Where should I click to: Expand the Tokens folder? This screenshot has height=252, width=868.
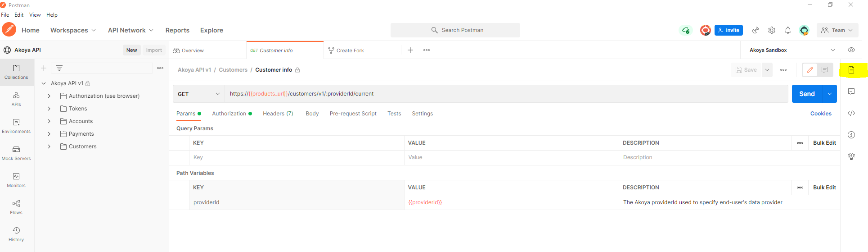49,109
